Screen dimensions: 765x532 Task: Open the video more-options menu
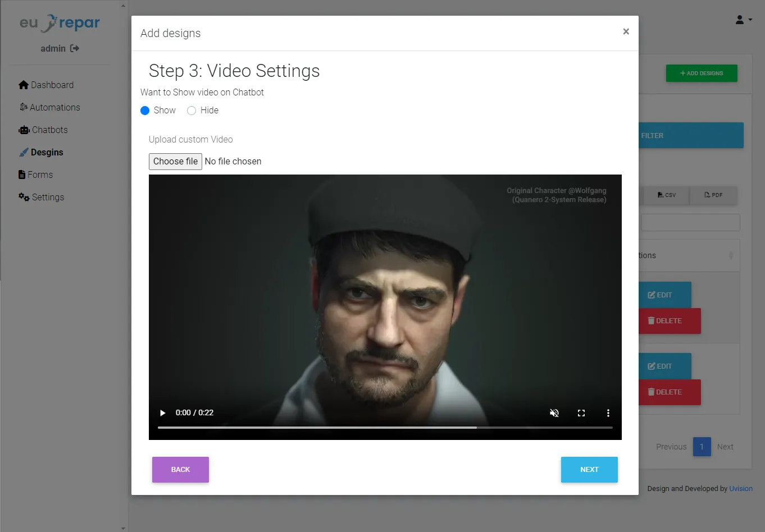coord(608,413)
